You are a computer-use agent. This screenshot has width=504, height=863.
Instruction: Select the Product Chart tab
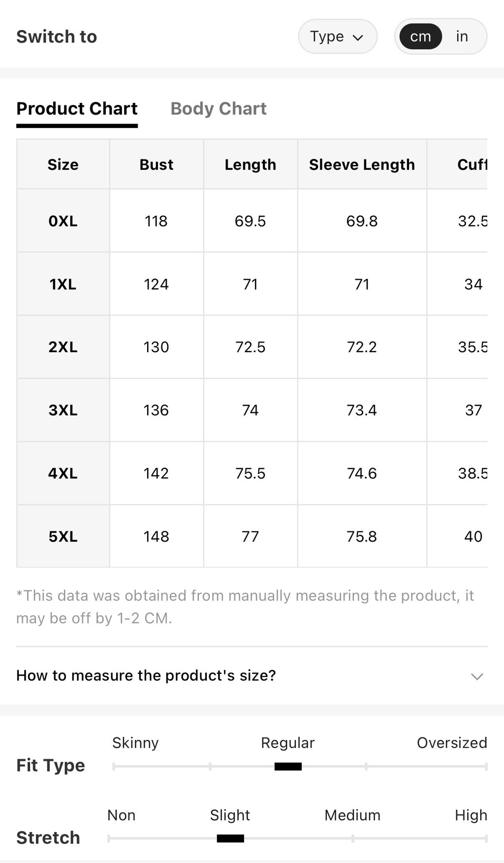77,109
